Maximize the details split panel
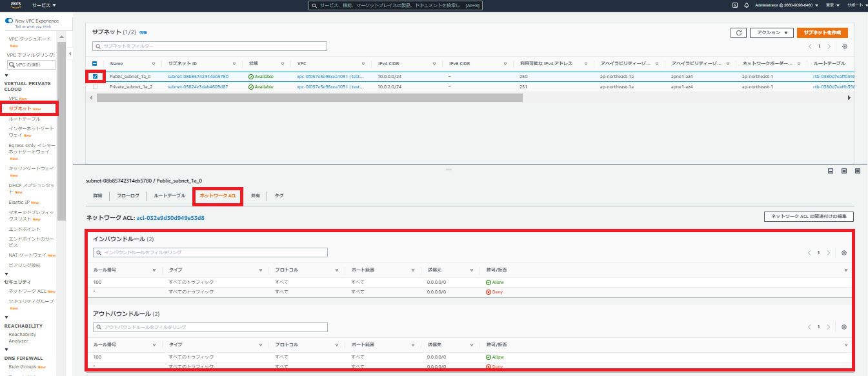This screenshot has height=376, width=868. pos(858,171)
